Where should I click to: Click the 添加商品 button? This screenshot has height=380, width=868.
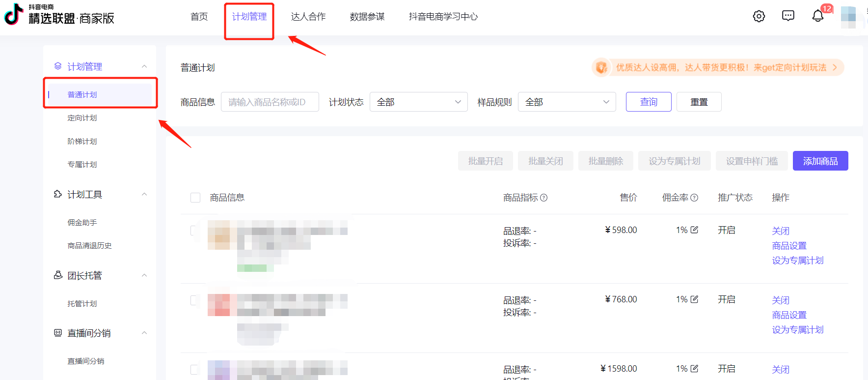[820, 161]
